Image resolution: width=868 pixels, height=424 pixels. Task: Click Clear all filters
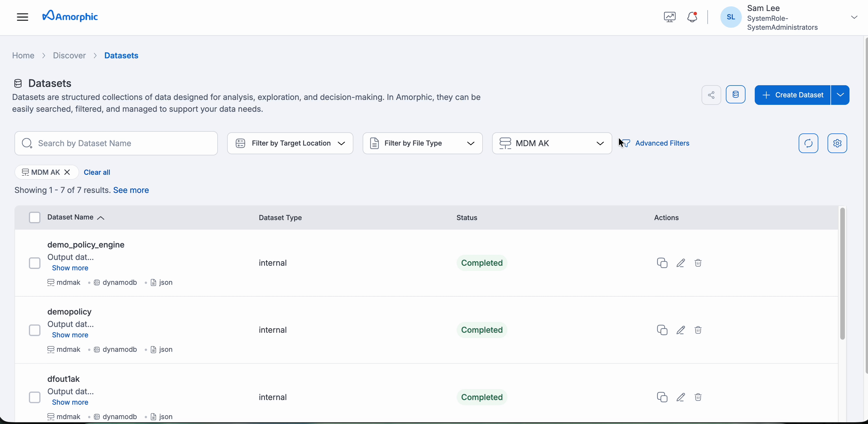97,172
